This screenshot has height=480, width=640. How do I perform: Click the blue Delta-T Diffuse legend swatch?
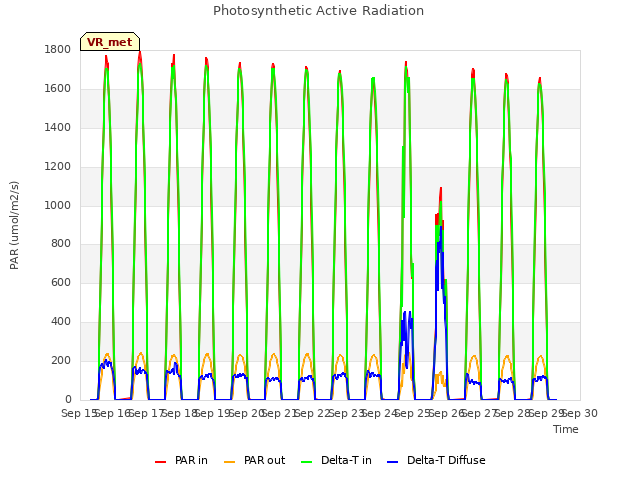point(392,462)
